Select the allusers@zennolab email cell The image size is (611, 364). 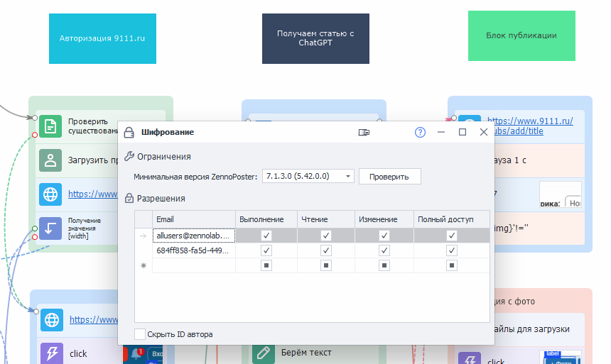[194, 236]
